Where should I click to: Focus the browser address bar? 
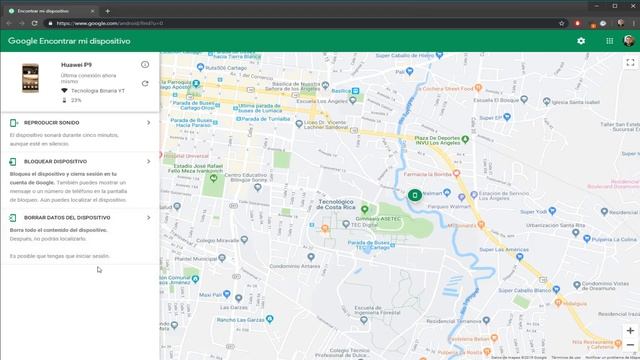(302, 23)
